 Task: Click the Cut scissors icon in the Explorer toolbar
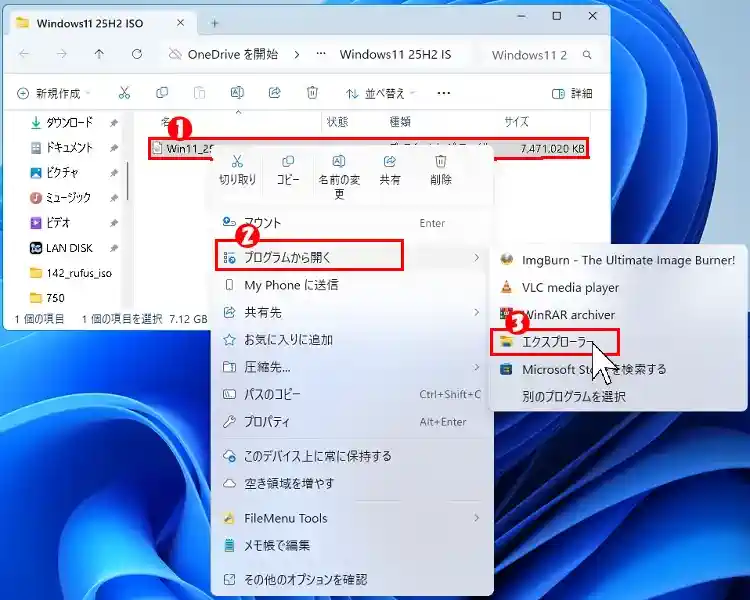[x=124, y=93]
